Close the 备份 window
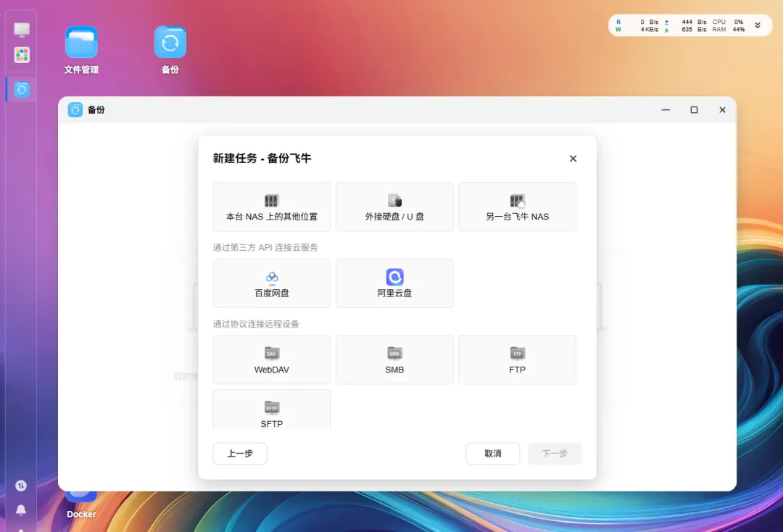This screenshot has width=783, height=532. [722, 109]
